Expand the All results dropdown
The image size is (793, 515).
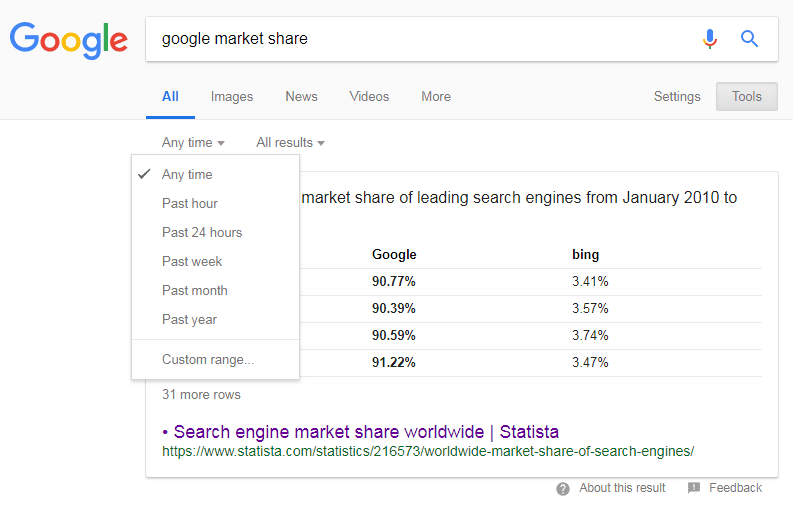tap(290, 143)
